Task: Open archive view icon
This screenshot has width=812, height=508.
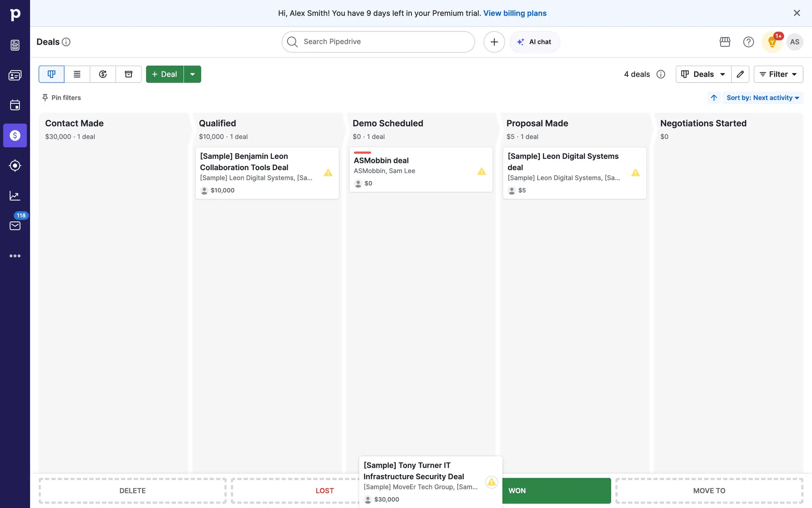Action: click(x=129, y=74)
